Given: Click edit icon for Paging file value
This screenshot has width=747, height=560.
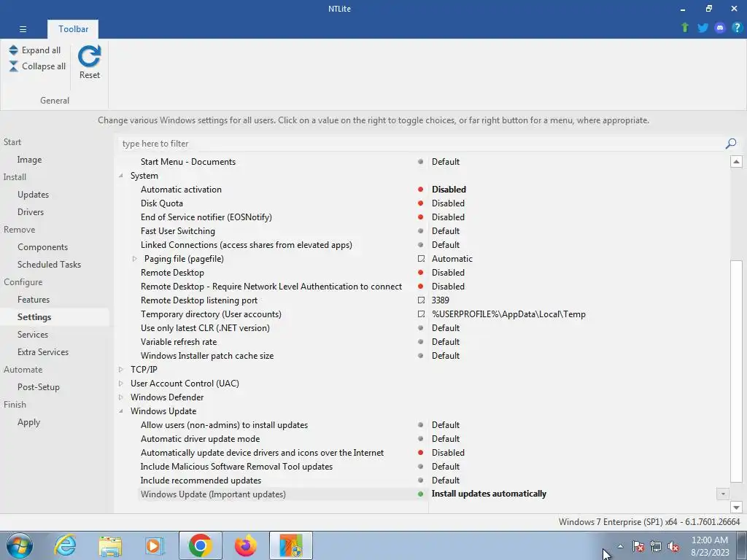Looking at the screenshot, I should 421,259.
